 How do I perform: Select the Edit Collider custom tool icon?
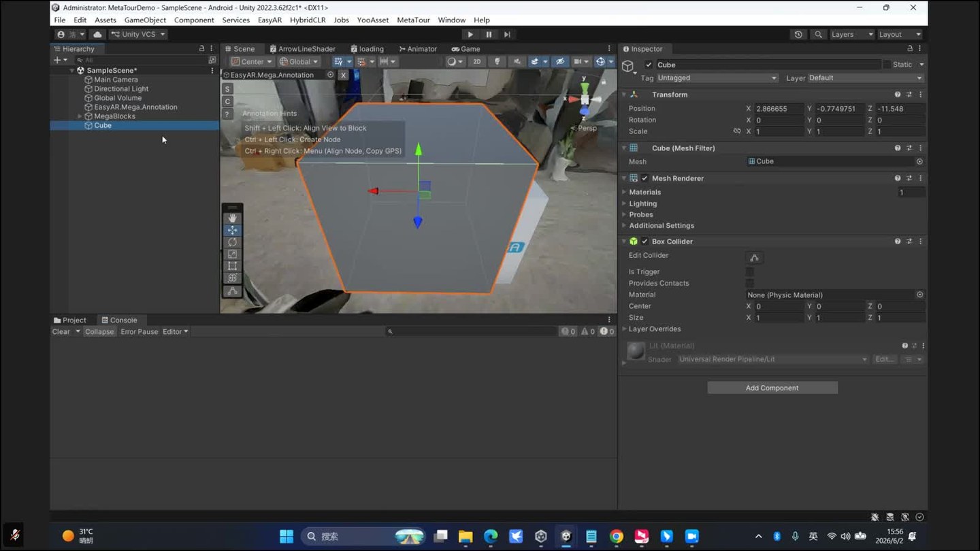[x=232, y=290]
